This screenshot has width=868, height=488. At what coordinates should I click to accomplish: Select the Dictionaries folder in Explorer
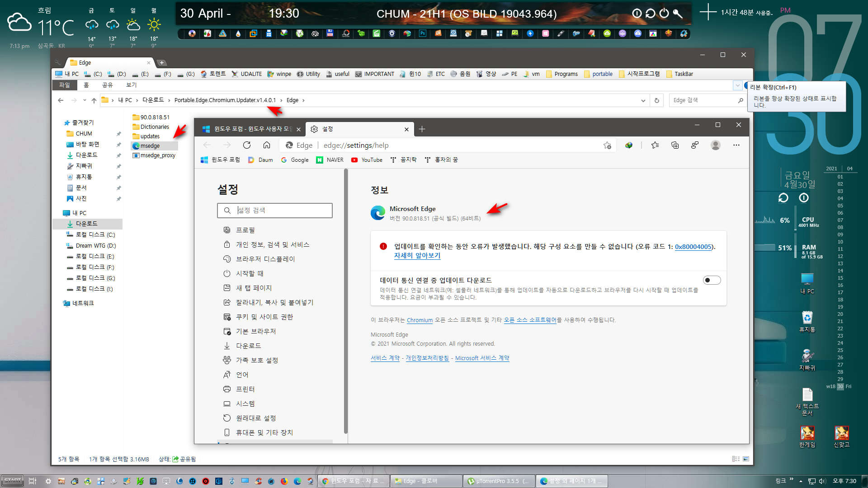(x=151, y=127)
